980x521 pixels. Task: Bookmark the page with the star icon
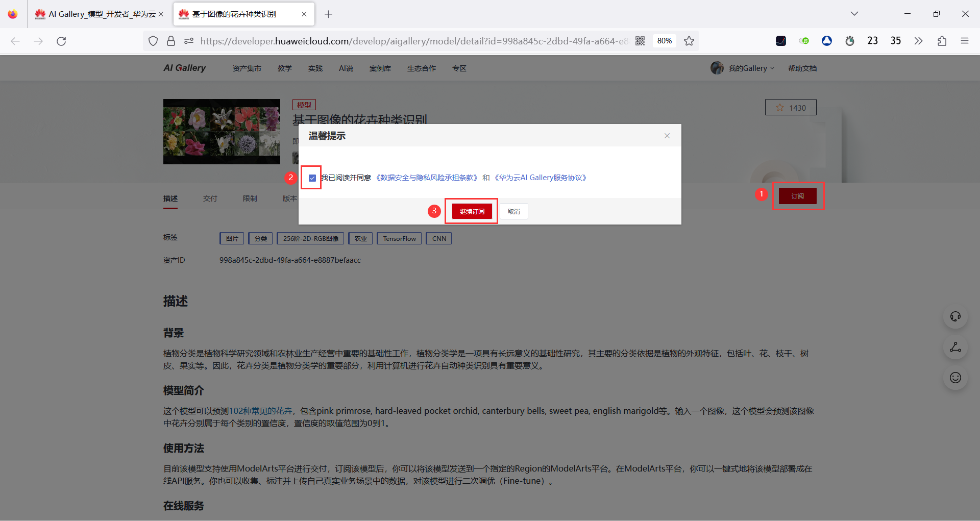689,41
